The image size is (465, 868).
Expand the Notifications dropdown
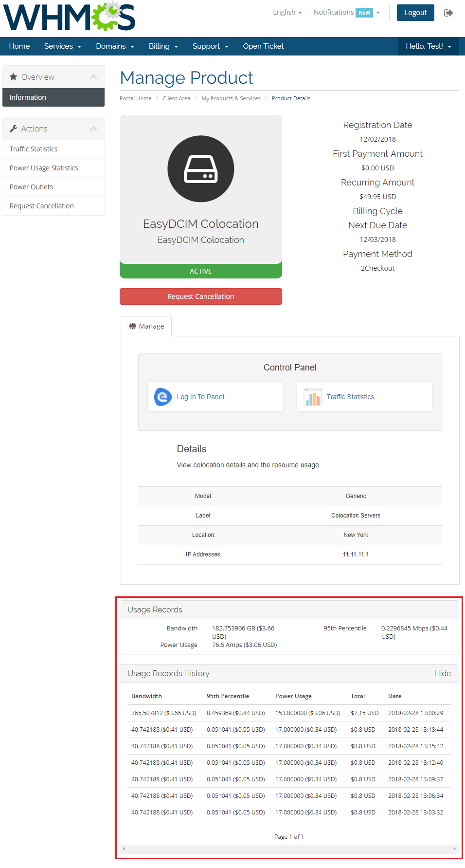346,12
